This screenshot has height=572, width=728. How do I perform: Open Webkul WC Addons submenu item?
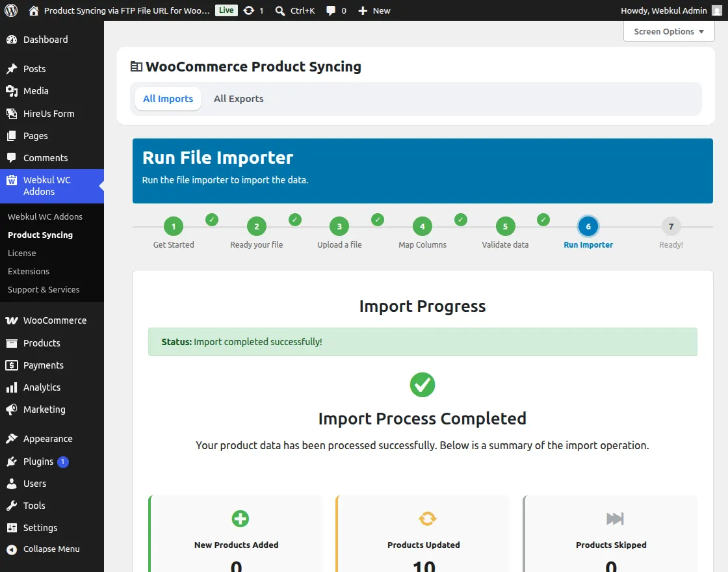pyautogui.click(x=45, y=217)
